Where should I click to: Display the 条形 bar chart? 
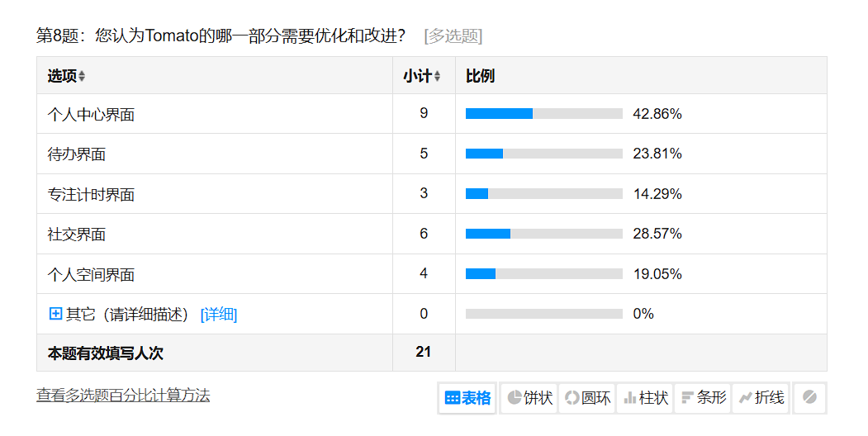click(703, 398)
